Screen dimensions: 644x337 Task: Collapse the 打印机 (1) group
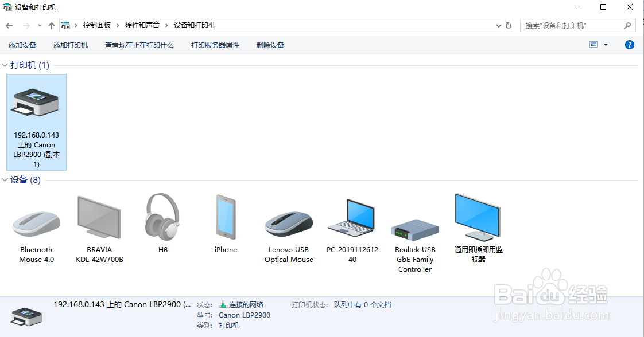tap(5, 65)
